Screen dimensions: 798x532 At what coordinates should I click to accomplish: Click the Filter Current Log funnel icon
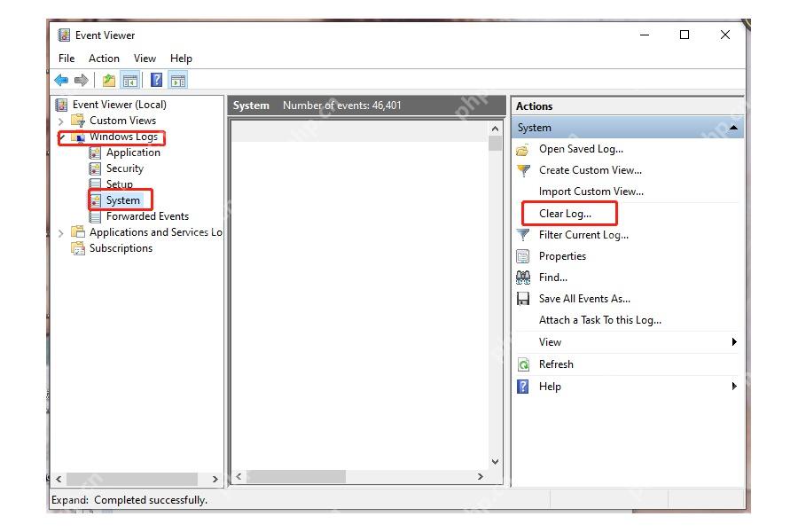coord(522,235)
